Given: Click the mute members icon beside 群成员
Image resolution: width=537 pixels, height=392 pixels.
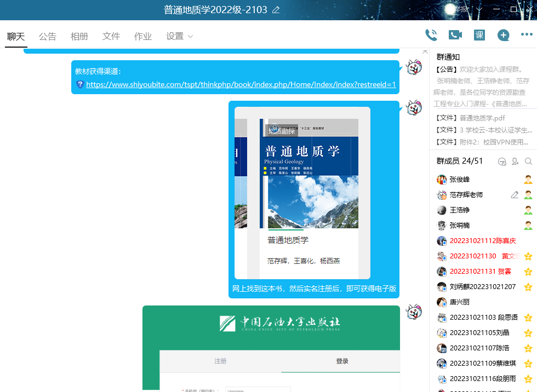Looking at the screenshot, I should tap(502, 162).
